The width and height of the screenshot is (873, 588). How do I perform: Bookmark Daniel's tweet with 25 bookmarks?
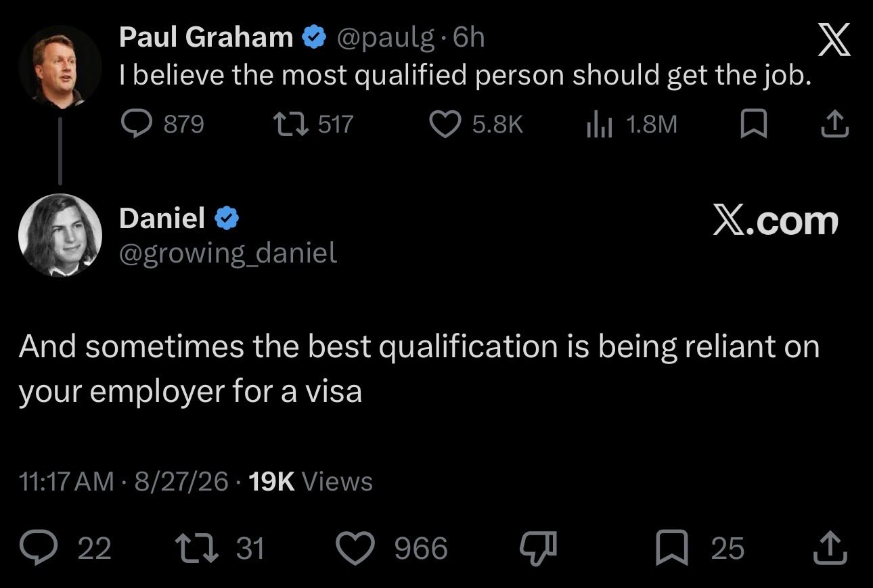pos(700,548)
